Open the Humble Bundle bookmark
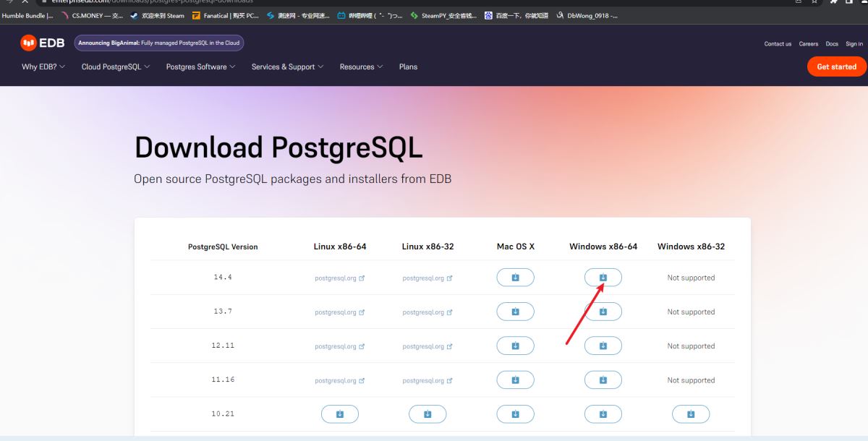Screen dimensions: 868x441 [27, 15]
